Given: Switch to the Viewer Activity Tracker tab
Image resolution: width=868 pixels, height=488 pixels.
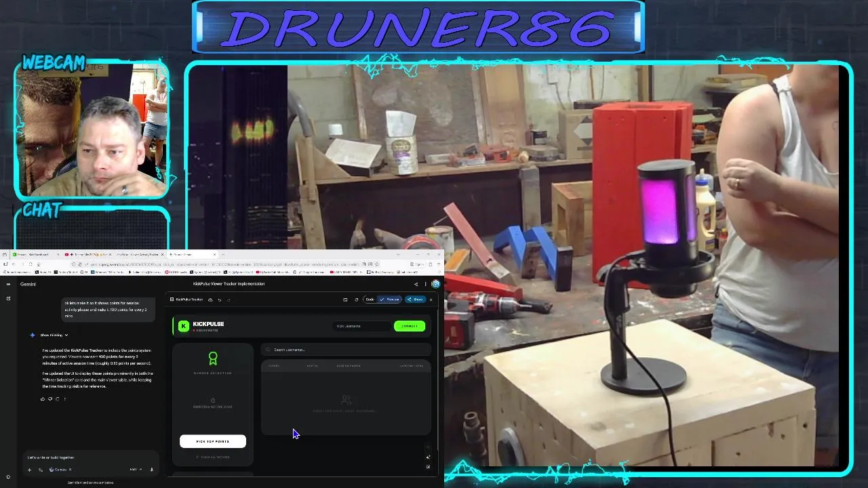Looking at the screenshot, I should (x=139, y=254).
